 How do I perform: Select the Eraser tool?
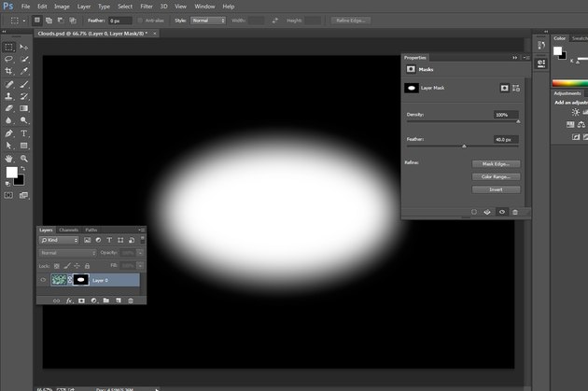[9, 108]
